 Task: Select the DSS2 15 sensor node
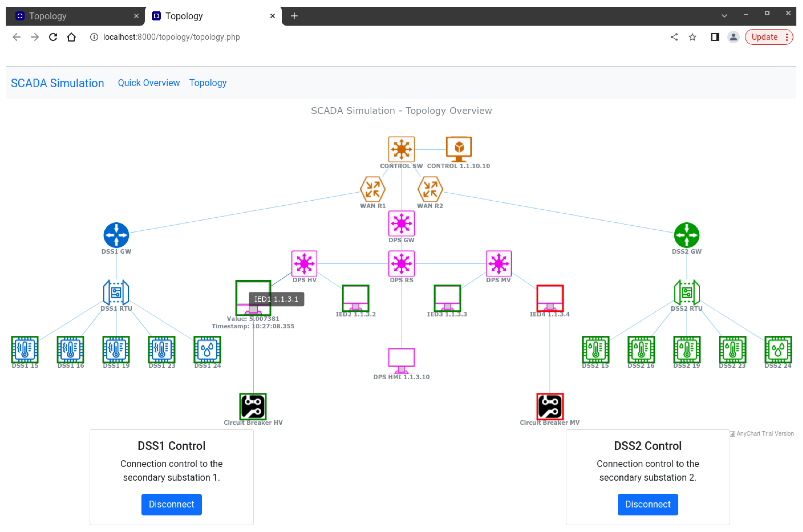click(595, 350)
